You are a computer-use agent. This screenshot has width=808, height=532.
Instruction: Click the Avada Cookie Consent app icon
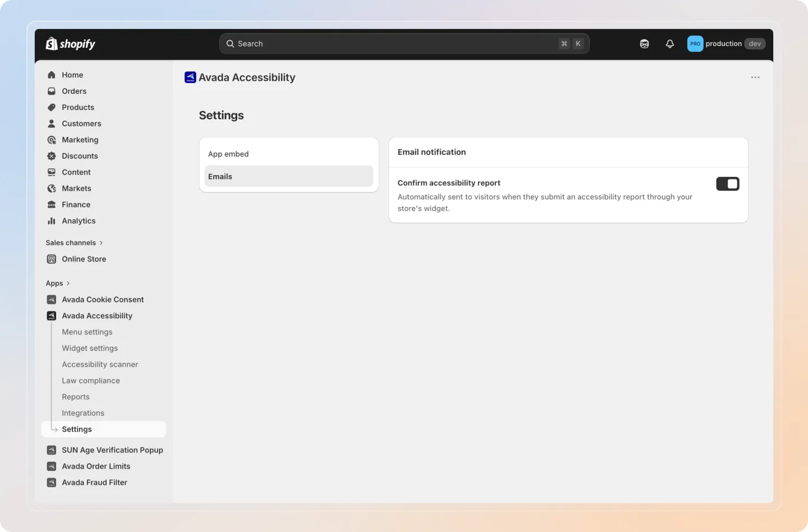(52, 300)
